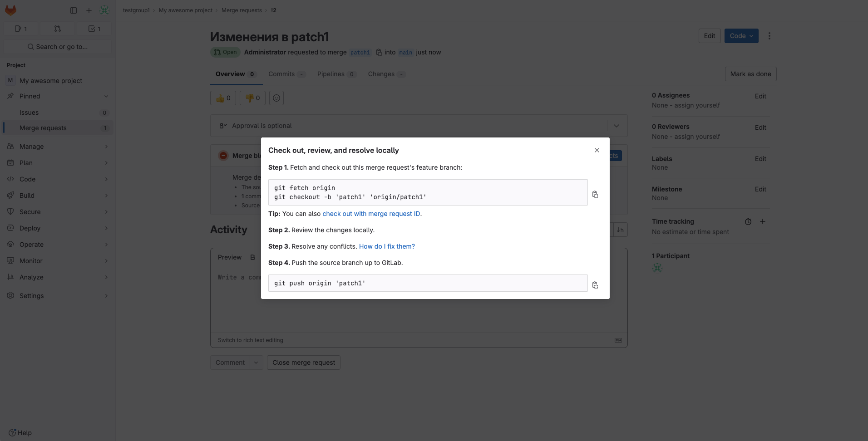Add a time estimate with the plus icon

[763, 221]
